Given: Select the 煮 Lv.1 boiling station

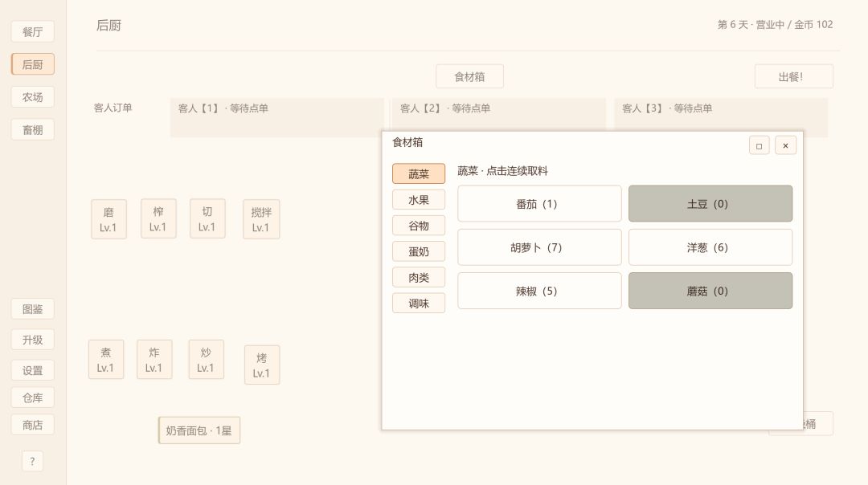Looking at the screenshot, I should pos(106,360).
